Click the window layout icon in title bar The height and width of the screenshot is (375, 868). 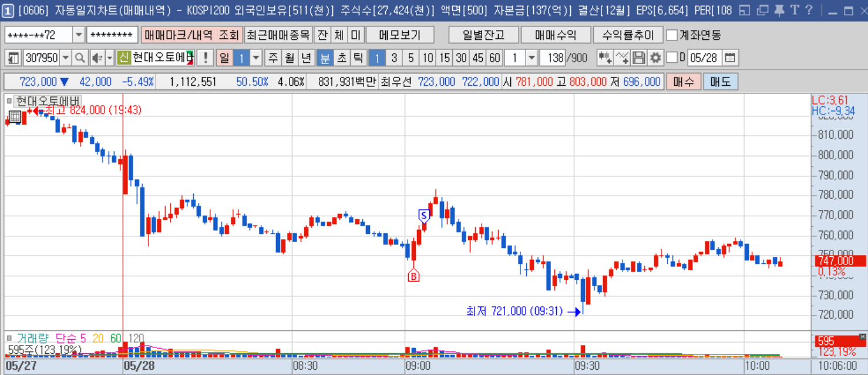pos(745,10)
